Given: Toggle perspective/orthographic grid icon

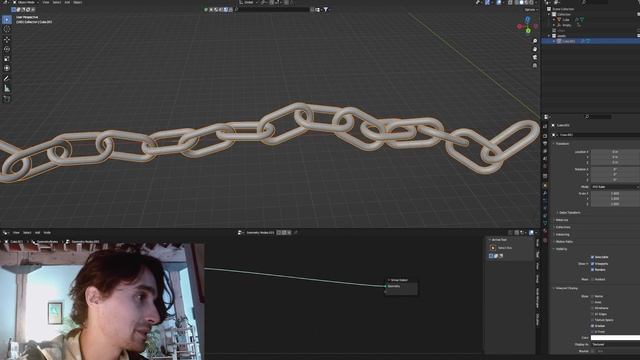Looking at the screenshot, I should pos(535,65).
